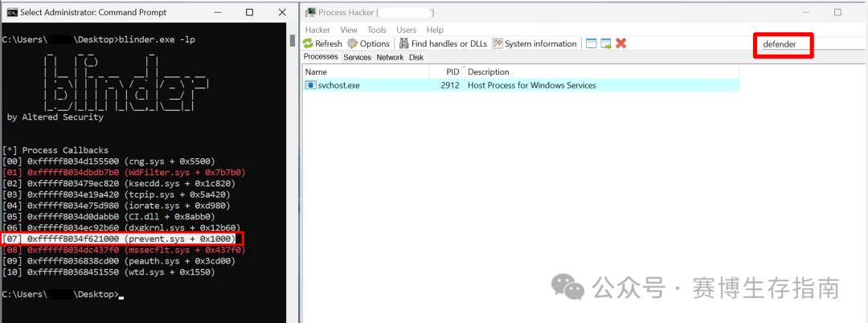Screen dimensions: 868x323
Task: Open the Help menu
Action: click(435, 30)
